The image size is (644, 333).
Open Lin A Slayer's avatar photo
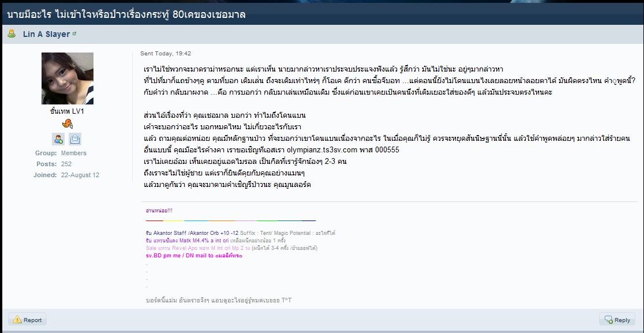[x=68, y=78]
